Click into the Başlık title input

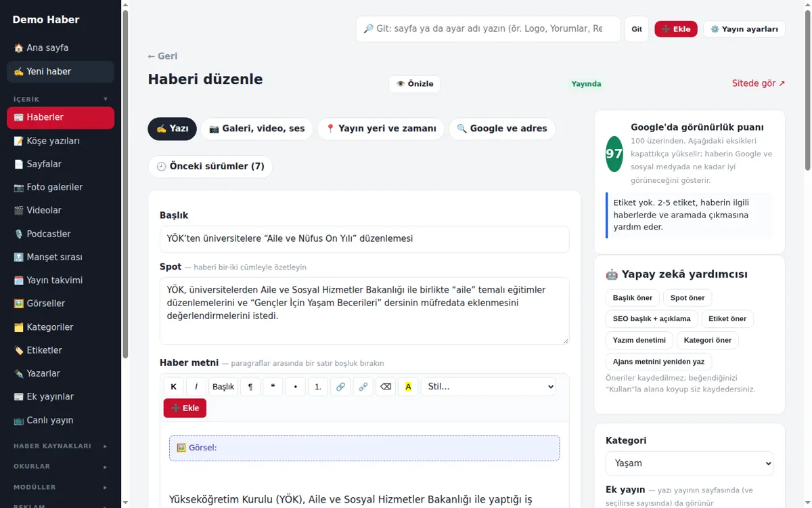click(365, 239)
